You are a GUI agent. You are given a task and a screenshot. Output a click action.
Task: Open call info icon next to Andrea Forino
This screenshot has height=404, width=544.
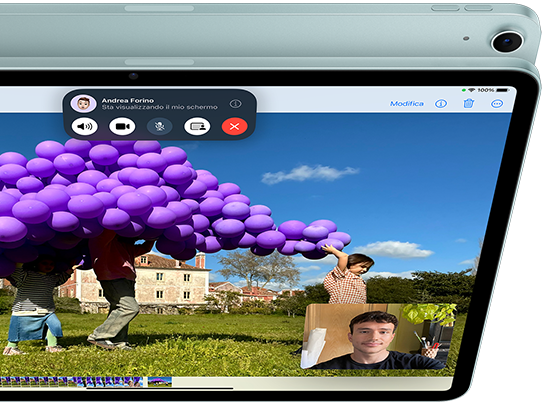236,103
